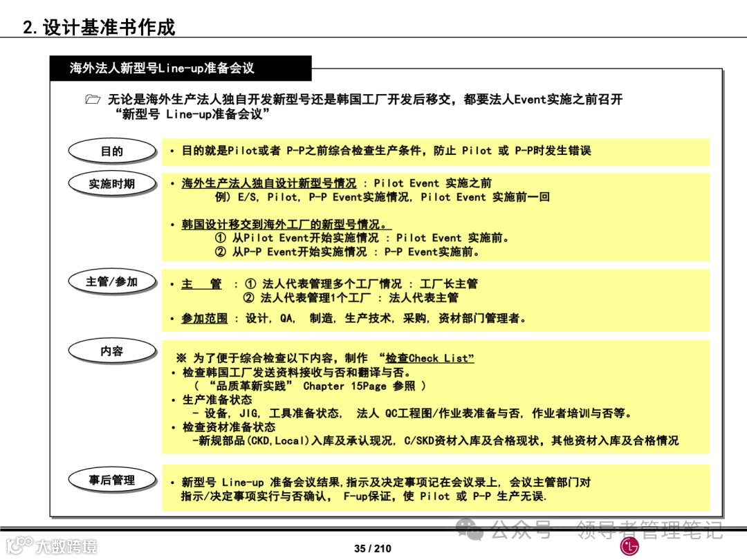Click the page number 35 / 210
747x560 pixels.
pyautogui.click(x=373, y=548)
